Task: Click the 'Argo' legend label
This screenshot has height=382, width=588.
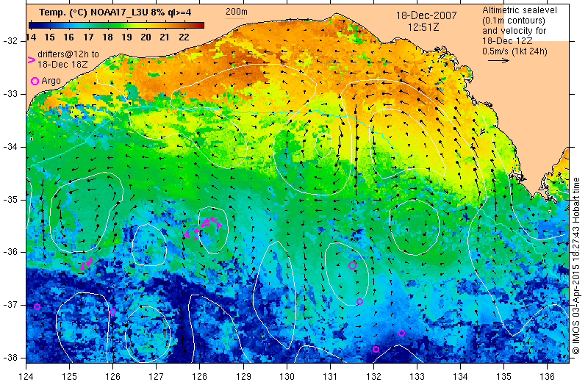Action: point(51,81)
